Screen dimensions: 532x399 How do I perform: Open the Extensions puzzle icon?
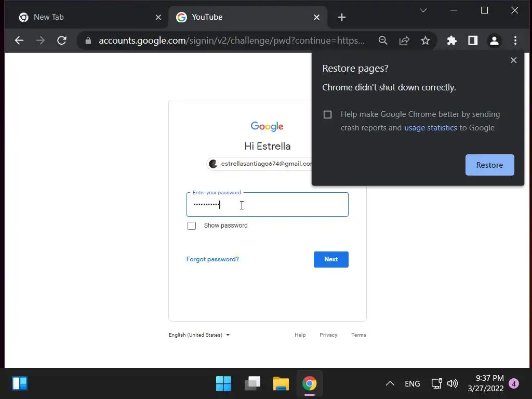pos(451,41)
